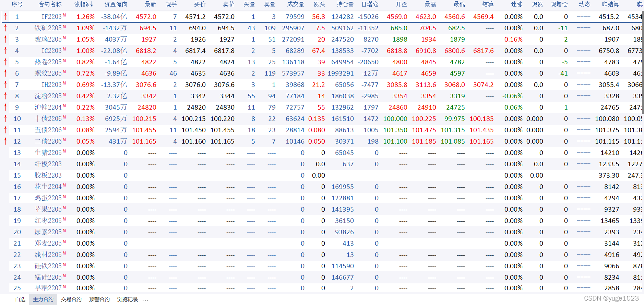Select the 硅铁2205 contract name

pyautogui.click(x=48, y=266)
